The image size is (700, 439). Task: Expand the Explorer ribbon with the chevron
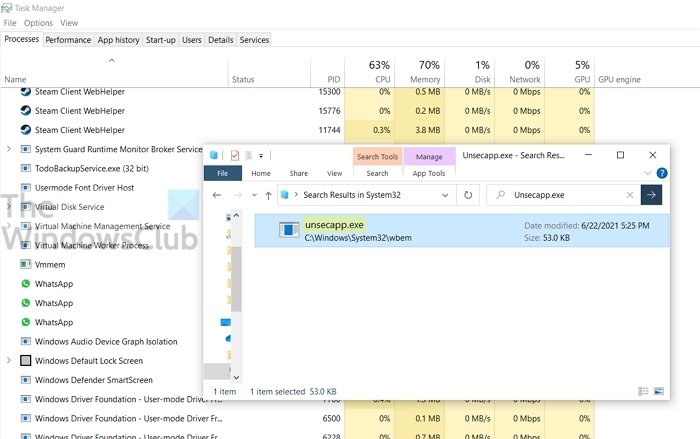pos(647,173)
